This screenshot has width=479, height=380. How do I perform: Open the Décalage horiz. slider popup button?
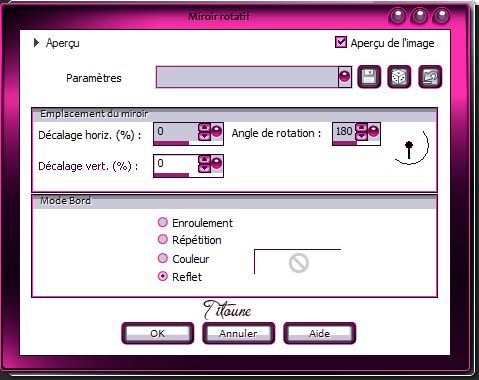217,131
